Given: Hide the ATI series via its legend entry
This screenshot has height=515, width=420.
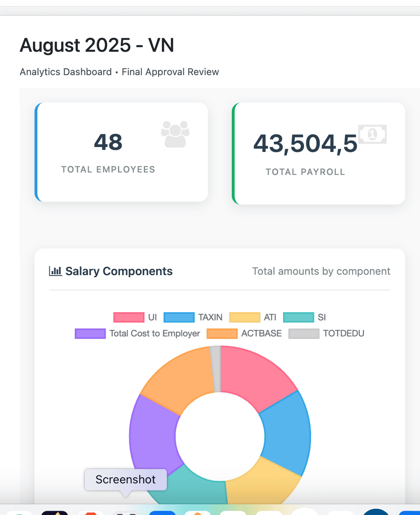Looking at the screenshot, I should [253, 317].
